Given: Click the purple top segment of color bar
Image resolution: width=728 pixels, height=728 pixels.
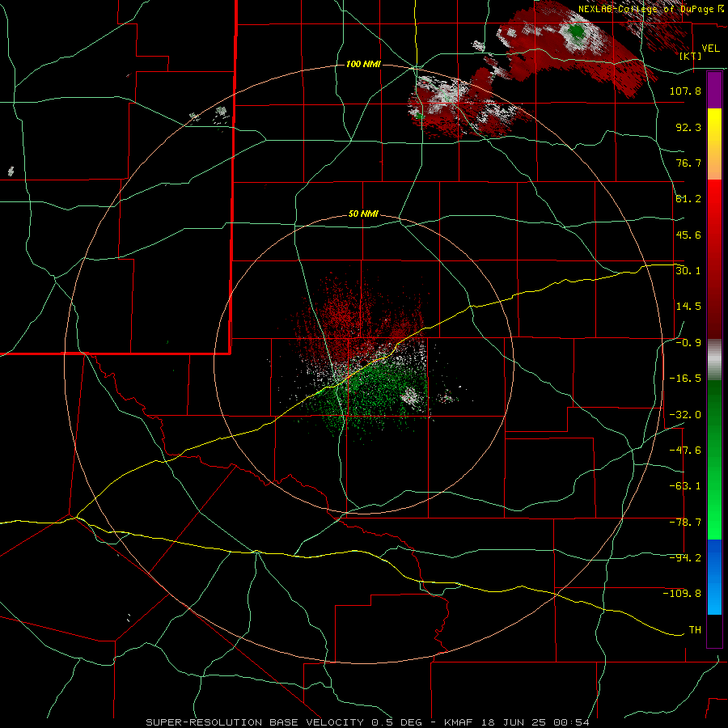Looking at the screenshot, I should point(714,90).
